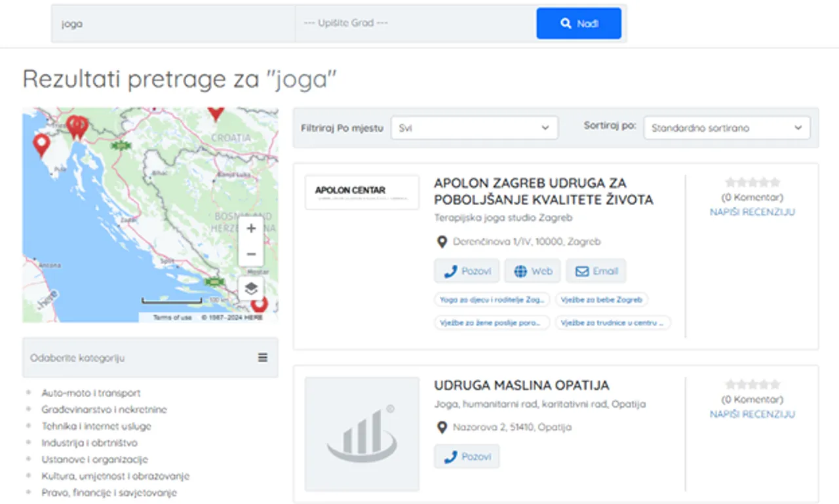Select Građevinarstvo i nekretnine category
The image size is (839, 504).
(x=104, y=410)
